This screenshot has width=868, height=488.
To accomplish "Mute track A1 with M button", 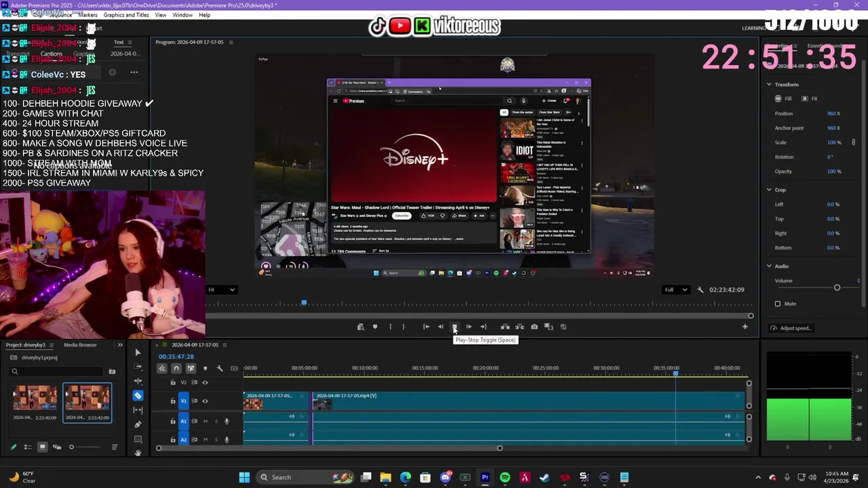I will click(205, 421).
